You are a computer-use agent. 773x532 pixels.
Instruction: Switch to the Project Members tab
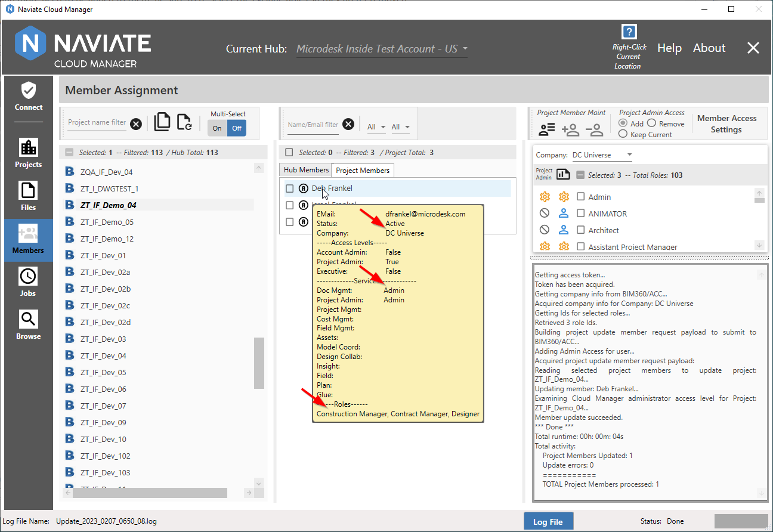[363, 171]
